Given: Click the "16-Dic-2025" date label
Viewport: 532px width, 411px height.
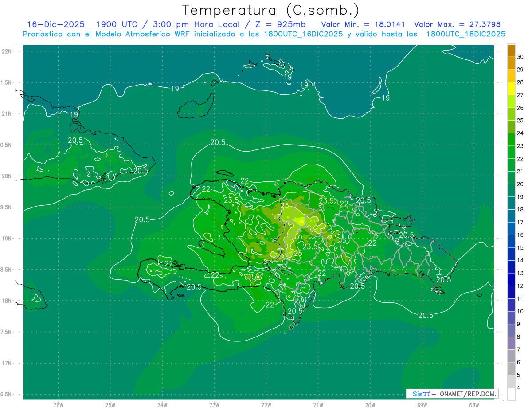Looking at the screenshot, I should pos(56,24).
